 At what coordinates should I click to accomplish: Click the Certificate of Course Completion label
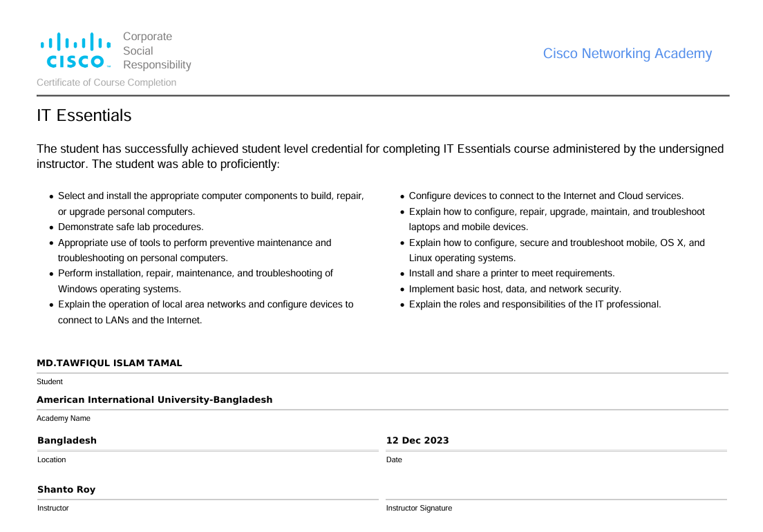pos(106,83)
